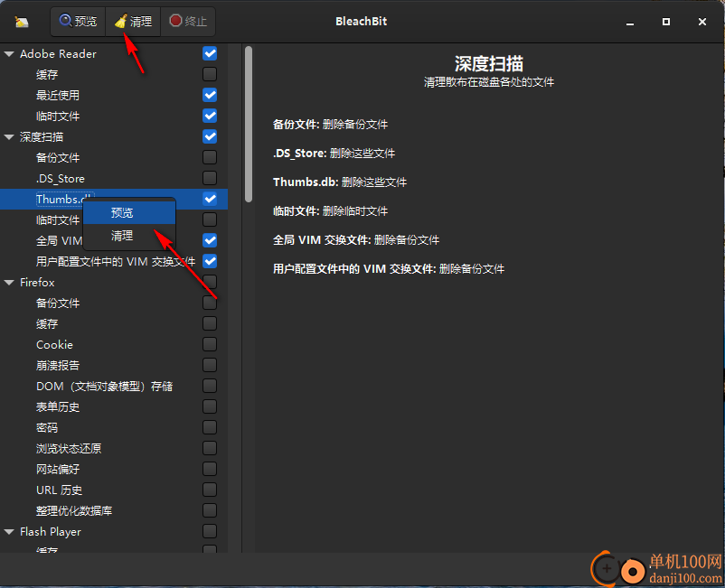Uncheck the Thumbs.db checkbox
Screen dimensions: 725x588
(210, 199)
